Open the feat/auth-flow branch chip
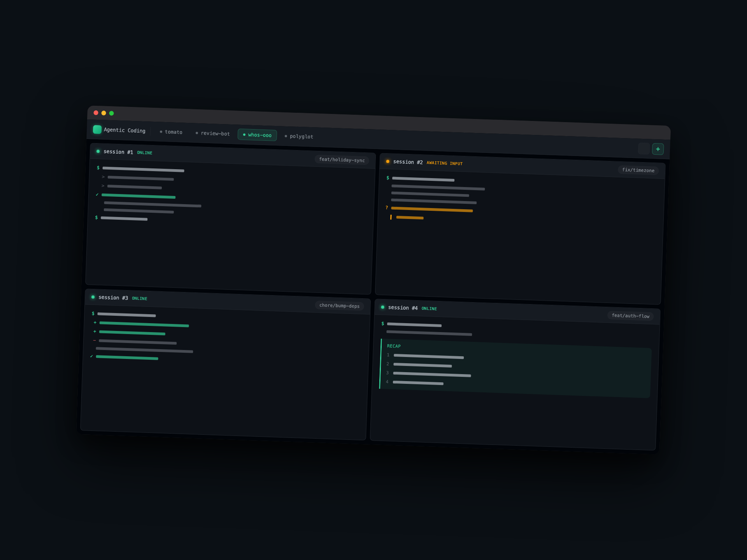 coord(630,316)
